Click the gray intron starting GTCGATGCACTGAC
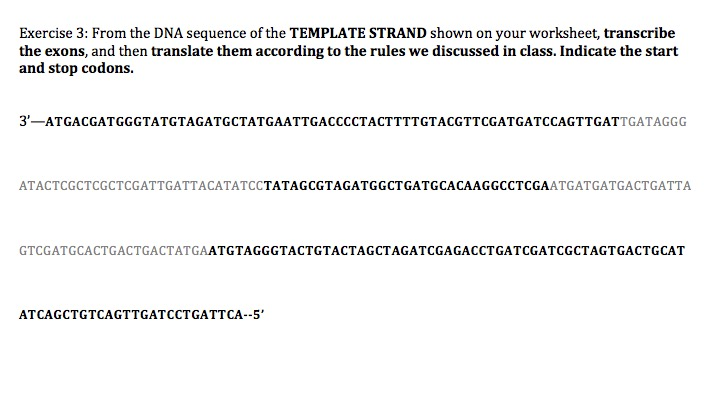723x400 pixels. tap(113, 251)
